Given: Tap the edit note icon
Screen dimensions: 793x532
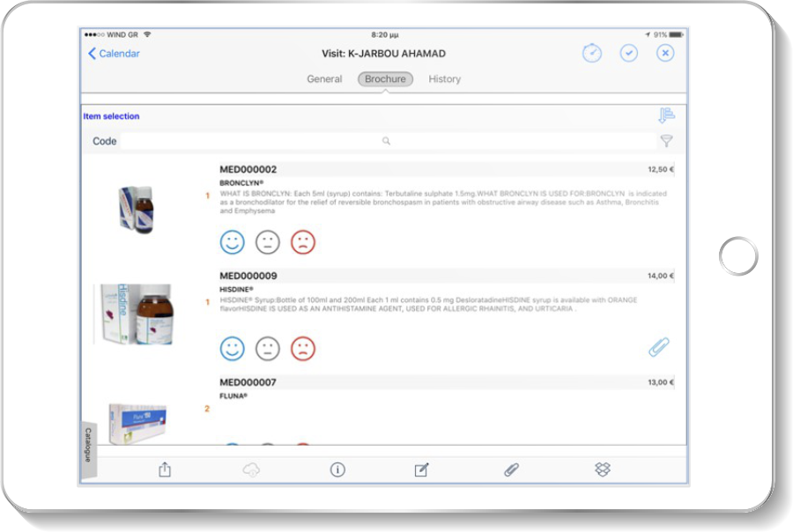Looking at the screenshot, I should [x=422, y=469].
